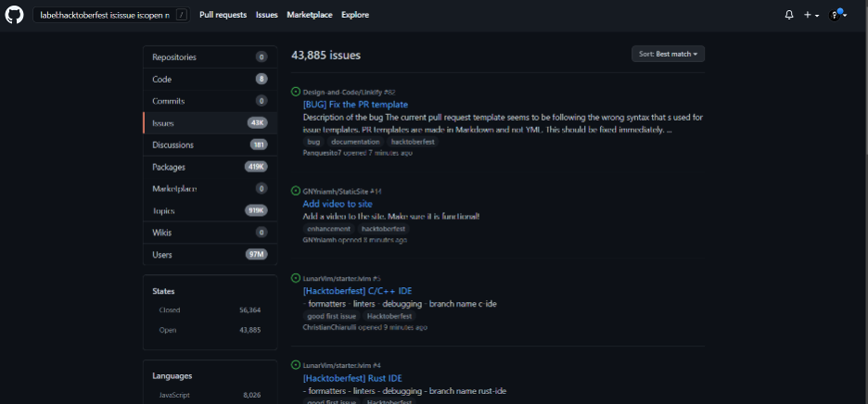Open the GitHub home logo
The height and width of the screenshot is (404, 868).
(x=15, y=15)
